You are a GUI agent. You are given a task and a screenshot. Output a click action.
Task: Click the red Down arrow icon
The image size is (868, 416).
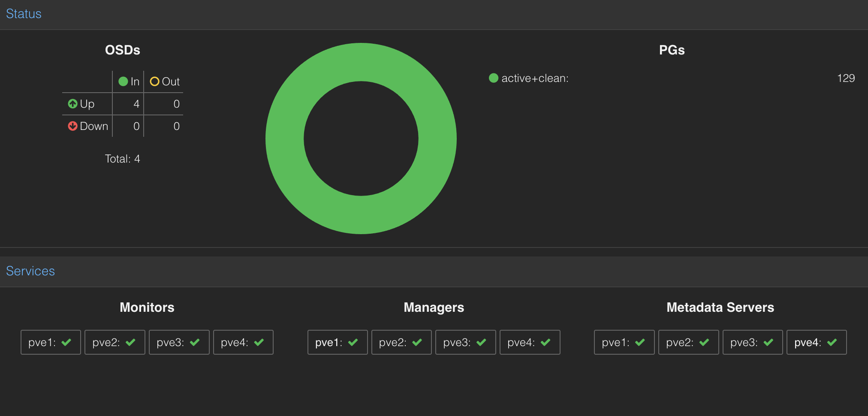coord(72,126)
